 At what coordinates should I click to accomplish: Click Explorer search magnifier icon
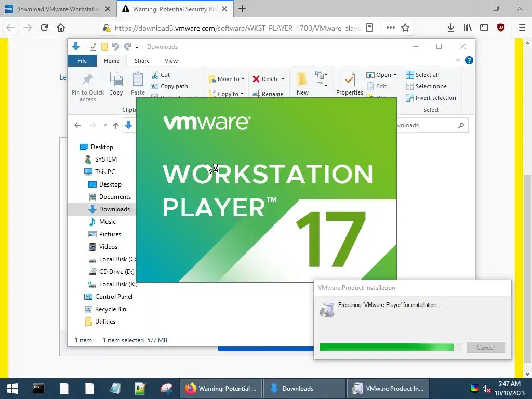[461, 126]
